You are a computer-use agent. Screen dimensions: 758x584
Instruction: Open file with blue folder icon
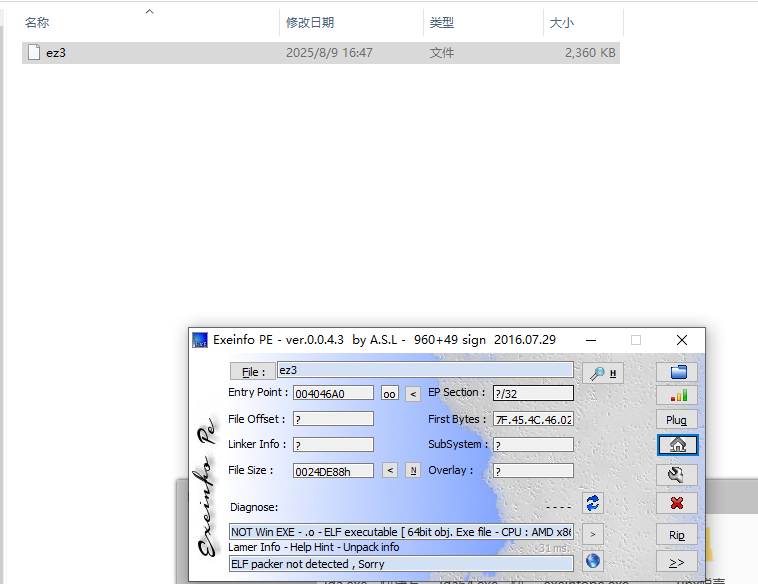[x=677, y=372]
